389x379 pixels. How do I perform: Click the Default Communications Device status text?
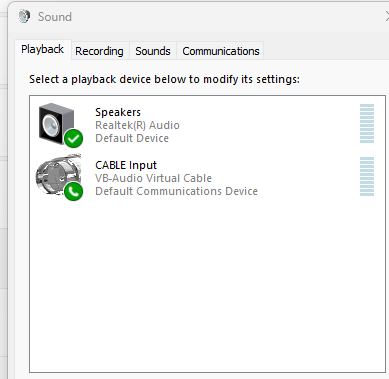176,191
